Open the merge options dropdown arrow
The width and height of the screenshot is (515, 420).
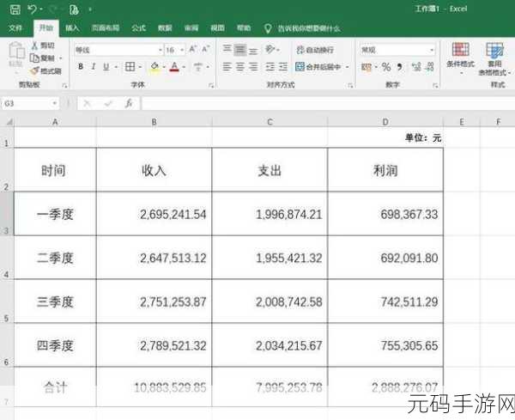click(347, 67)
